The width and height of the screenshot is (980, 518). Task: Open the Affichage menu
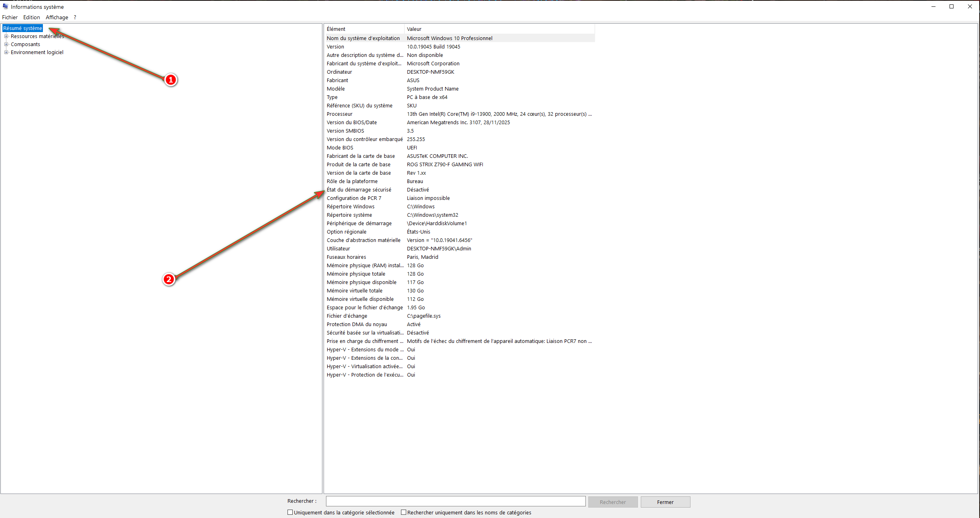tap(57, 17)
